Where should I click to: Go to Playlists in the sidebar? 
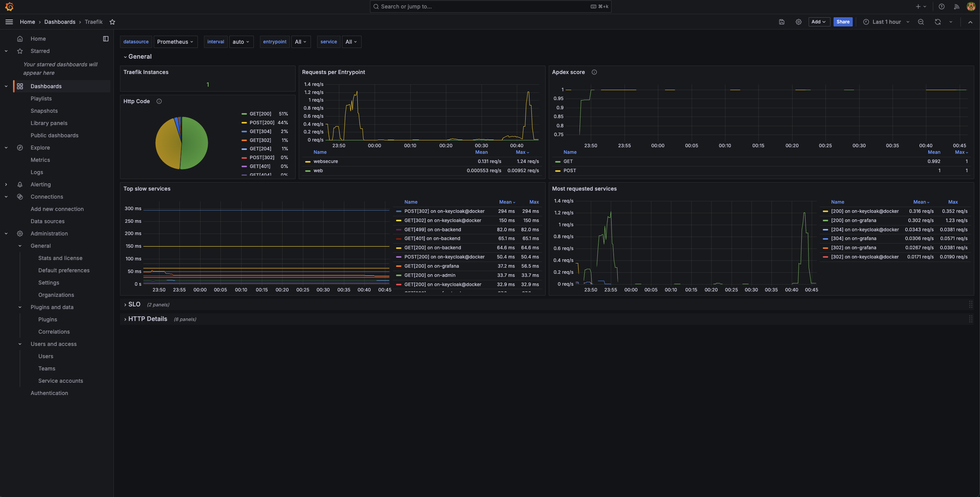pos(41,99)
